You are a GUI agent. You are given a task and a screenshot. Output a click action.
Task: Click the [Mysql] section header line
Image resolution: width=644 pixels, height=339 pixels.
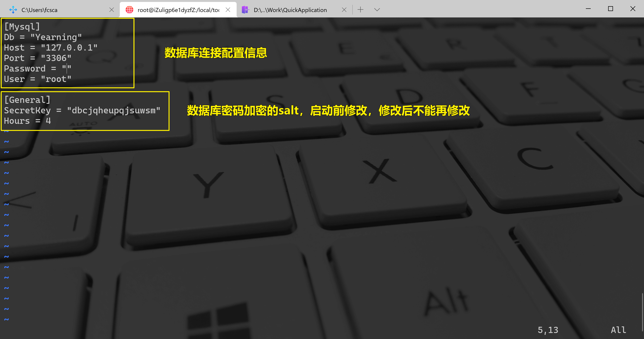coord(22,27)
